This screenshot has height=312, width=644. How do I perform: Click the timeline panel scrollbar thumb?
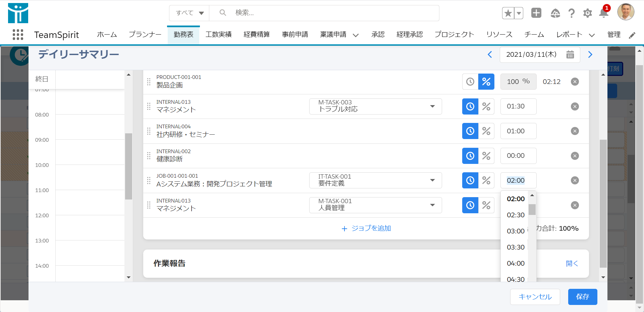128,166
